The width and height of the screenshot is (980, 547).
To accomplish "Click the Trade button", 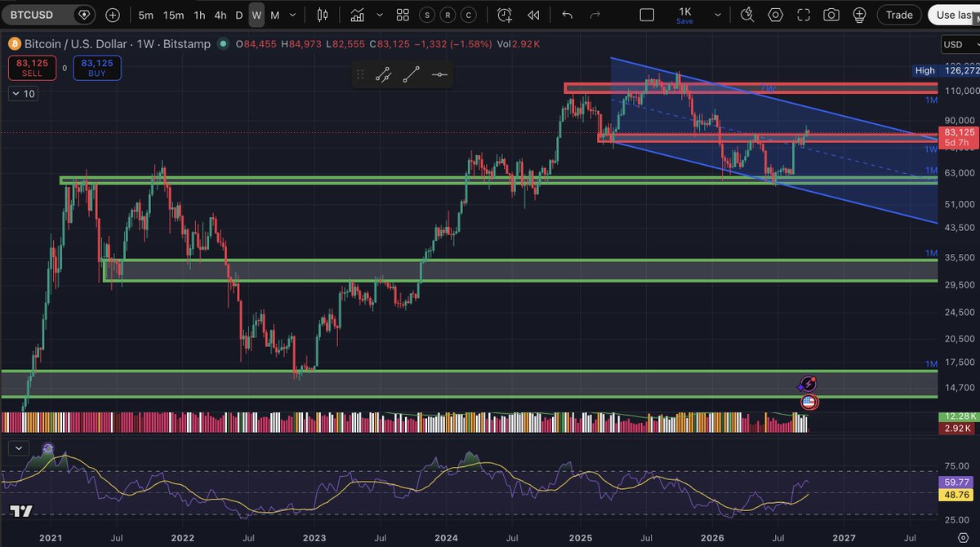I will tap(899, 15).
